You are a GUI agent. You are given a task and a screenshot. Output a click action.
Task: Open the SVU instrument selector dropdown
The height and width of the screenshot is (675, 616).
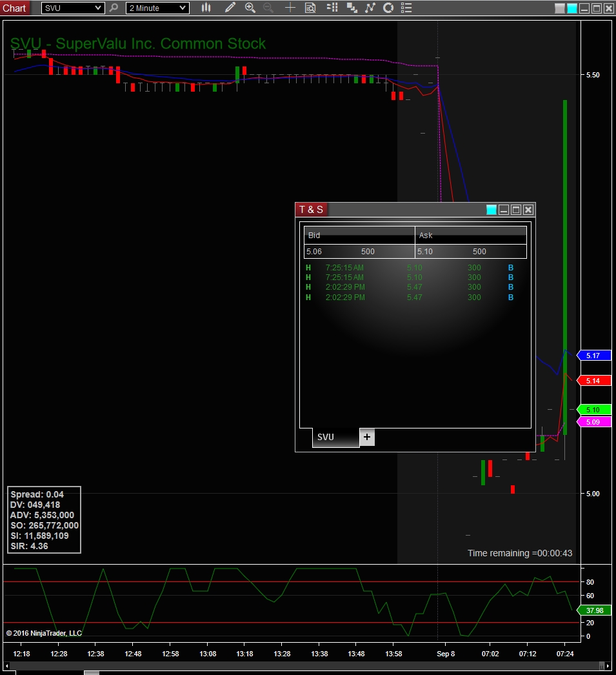pos(73,8)
